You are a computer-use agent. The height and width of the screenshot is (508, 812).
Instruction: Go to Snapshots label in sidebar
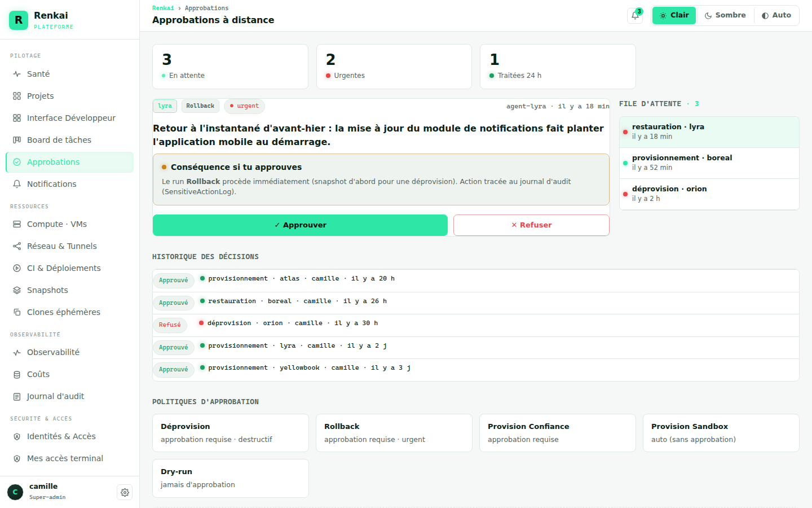(47, 290)
